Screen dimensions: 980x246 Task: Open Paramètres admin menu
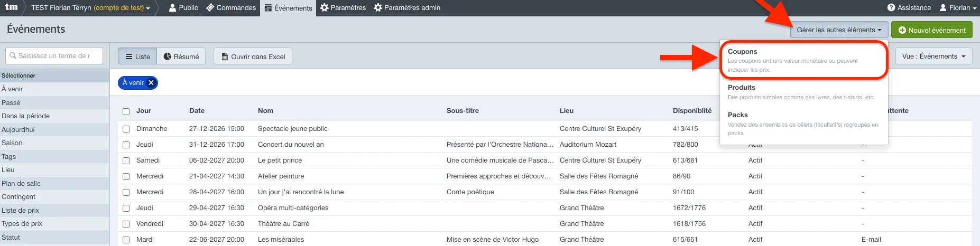pos(407,8)
